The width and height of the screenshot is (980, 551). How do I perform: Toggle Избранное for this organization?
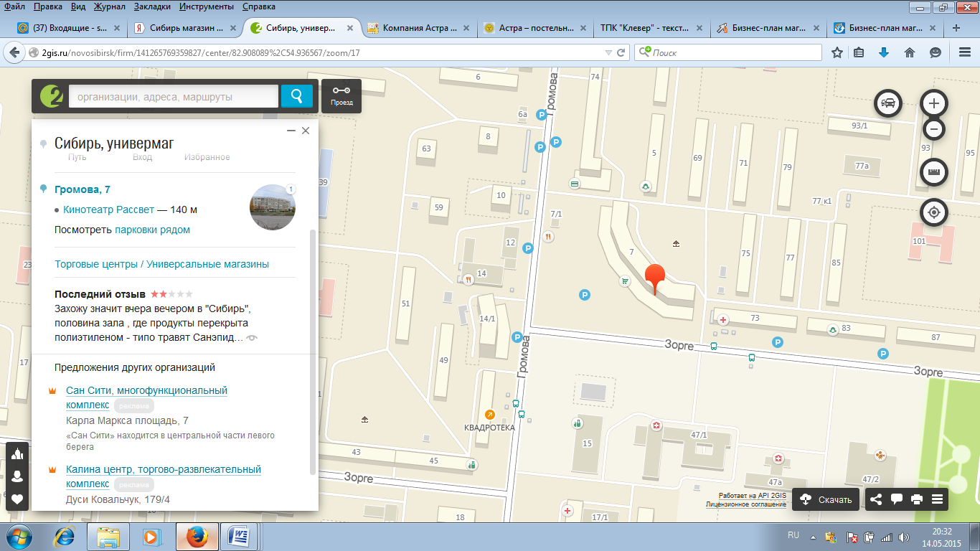click(x=207, y=157)
